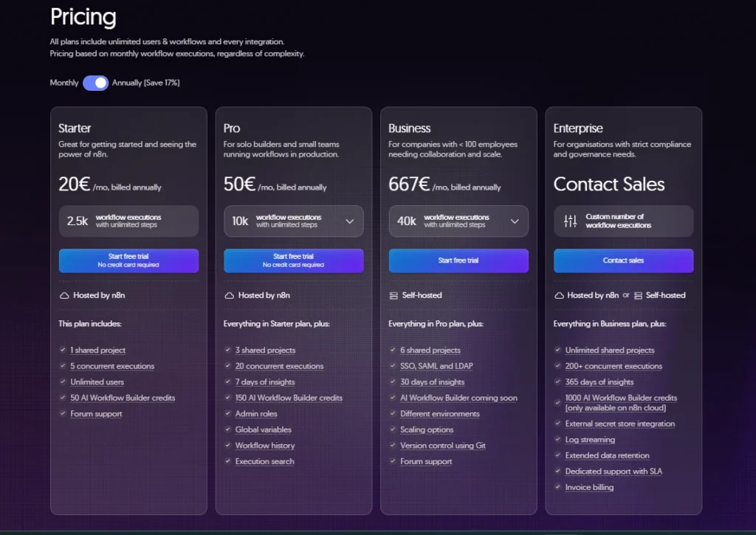Click the Different environments feature
The width and height of the screenshot is (756, 535).
[x=440, y=414]
